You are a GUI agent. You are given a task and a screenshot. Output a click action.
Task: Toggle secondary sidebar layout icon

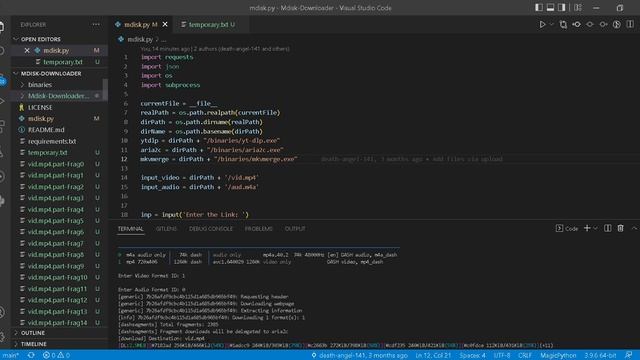pyautogui.click(x=562, y=7)
